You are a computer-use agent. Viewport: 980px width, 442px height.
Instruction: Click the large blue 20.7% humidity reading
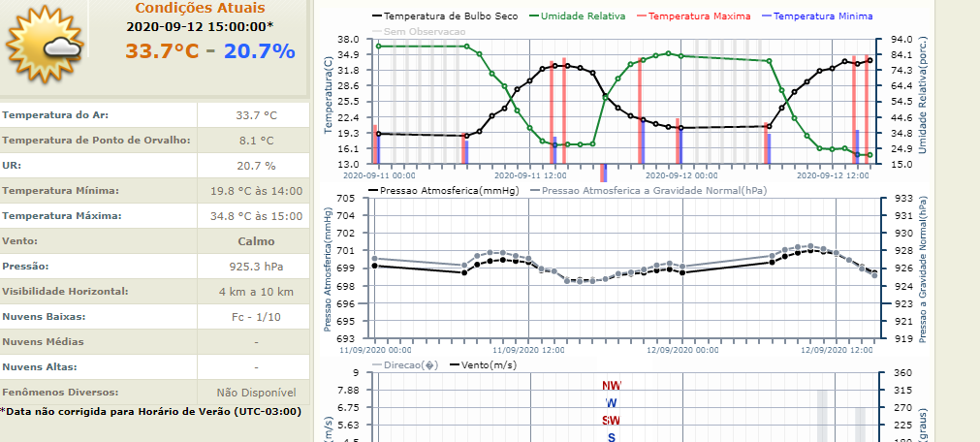(x=260, y=50)
